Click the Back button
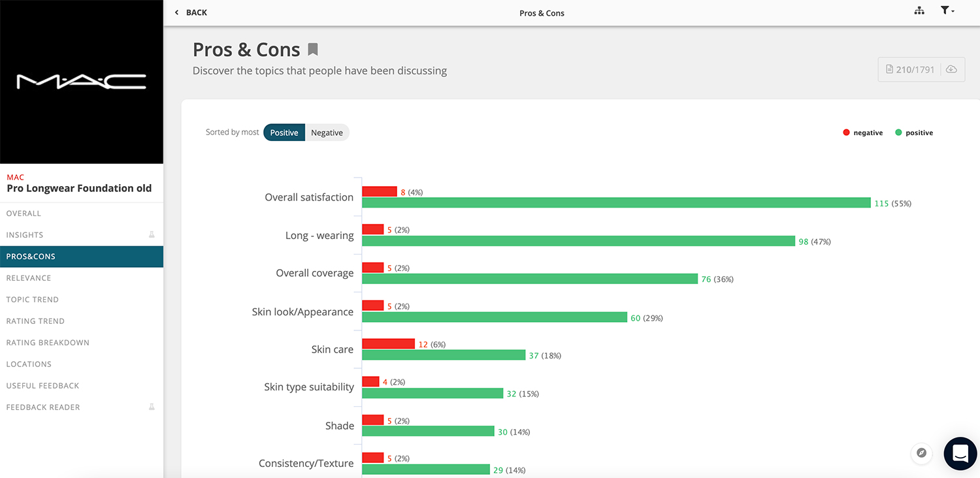This screenshot has width=980, height=478. (191, 12)
